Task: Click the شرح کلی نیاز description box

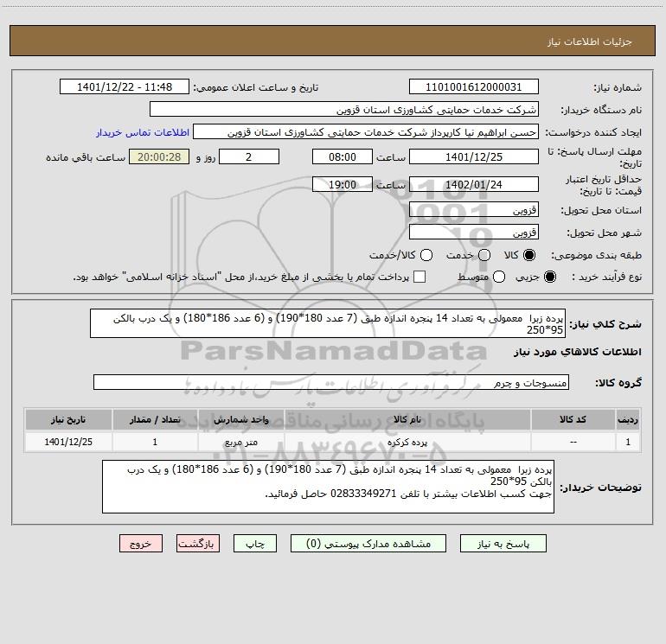Action: (328, 324)
